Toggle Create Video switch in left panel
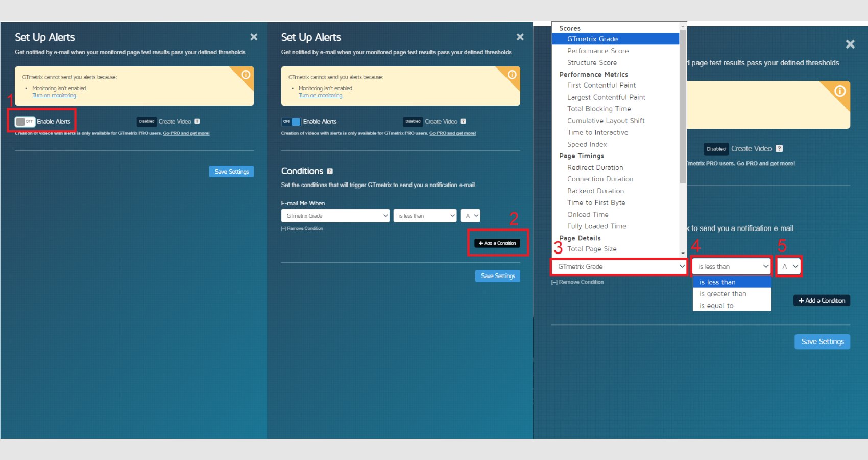Screen dimensions: 868x460 click(x=147, y=121)
